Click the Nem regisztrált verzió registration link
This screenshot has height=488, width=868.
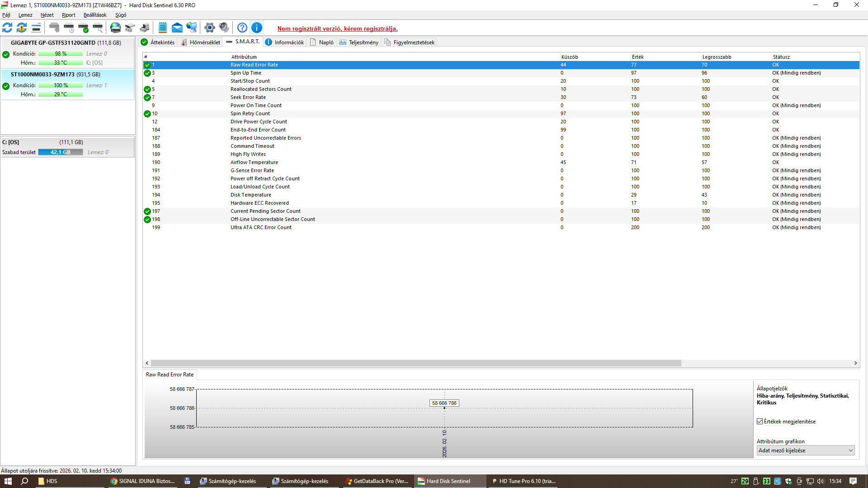coord(337,28)
